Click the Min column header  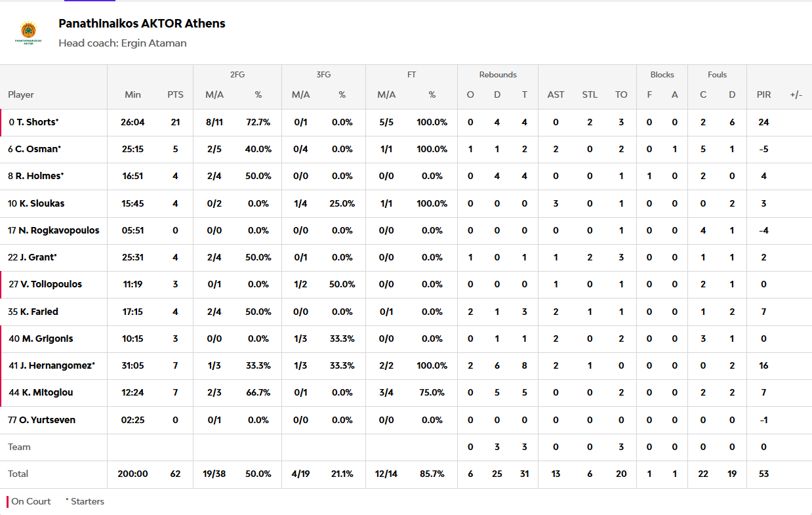tap(132, 94)
